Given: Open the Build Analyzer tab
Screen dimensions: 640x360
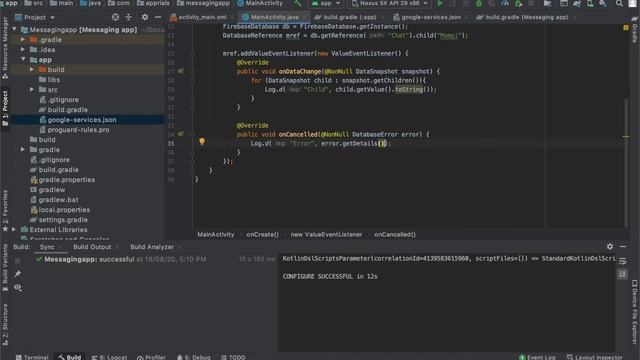Looking at the screenshot, I should 152,247.
